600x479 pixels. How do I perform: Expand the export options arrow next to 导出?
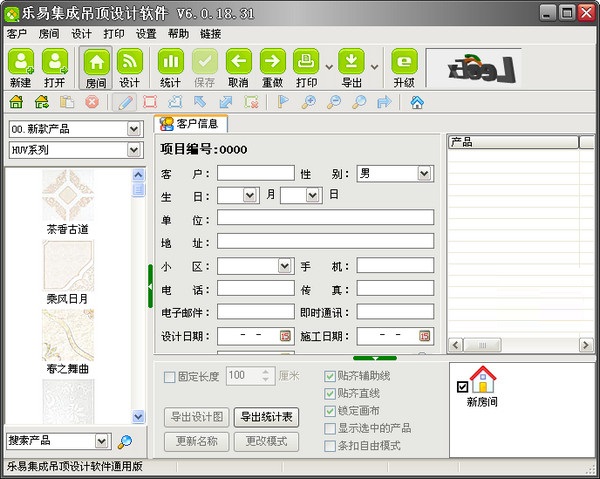375,67
